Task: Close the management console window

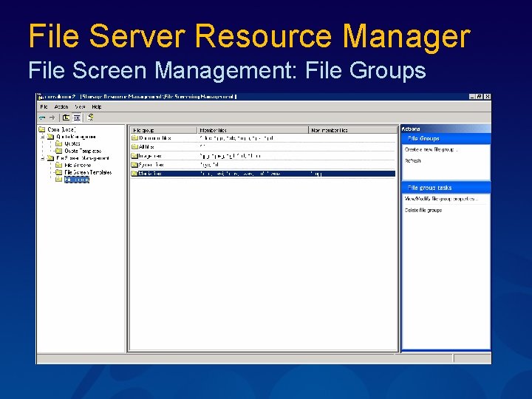Action: tap(487, 97)
